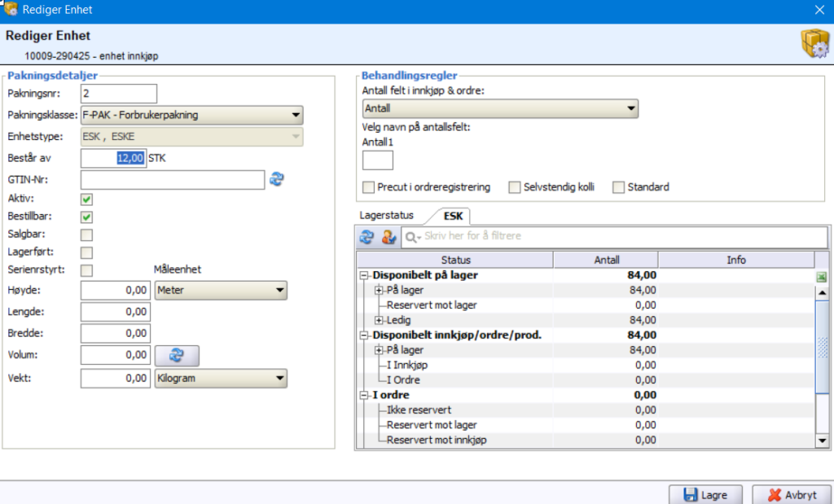Select the Reservert mot lager row under Disponibelt
This screenshot has height=504, width=834.
(x=585, y=305)
